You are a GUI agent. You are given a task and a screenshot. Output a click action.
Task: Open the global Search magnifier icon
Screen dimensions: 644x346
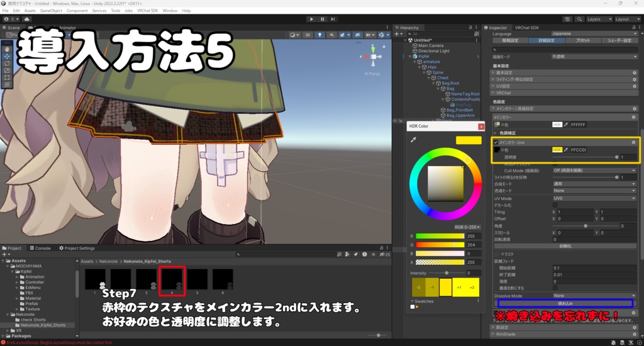pos(579,20)
